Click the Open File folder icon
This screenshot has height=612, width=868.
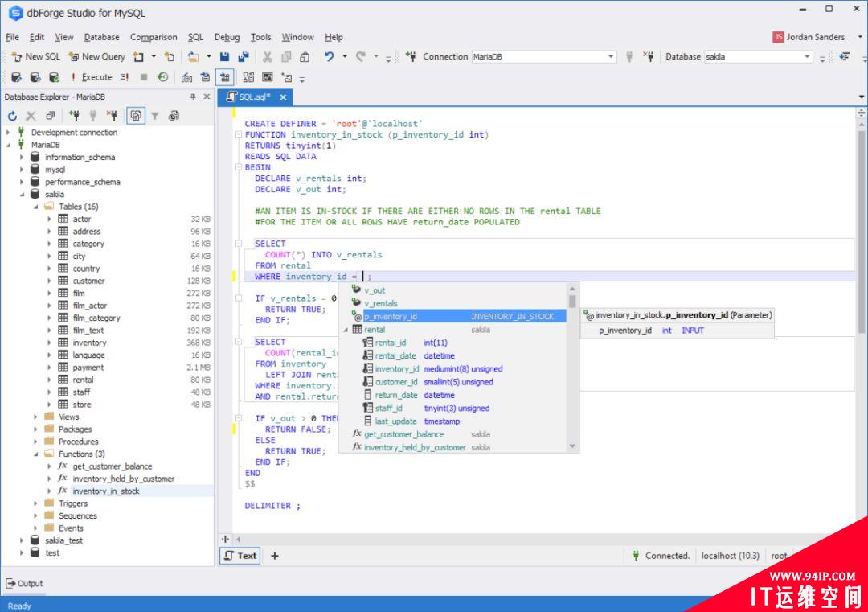point(193,56)
